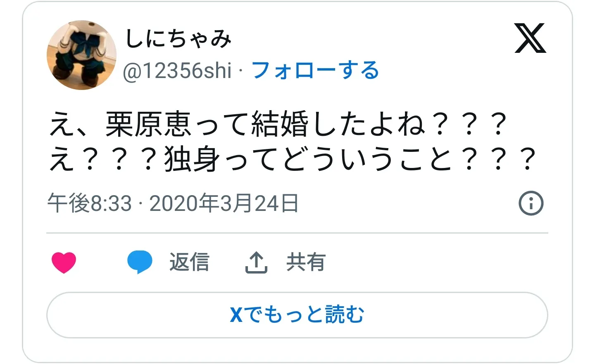Viewport: 595px width, 364px height.
Task: Click the 午後8:33 time text
Action: [90, 203]
